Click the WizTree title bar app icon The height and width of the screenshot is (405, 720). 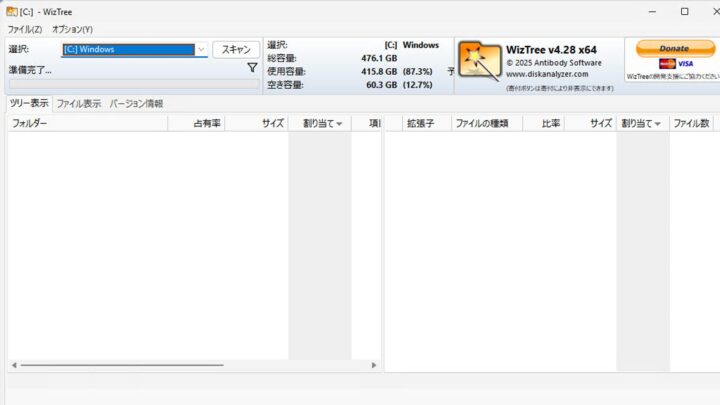coord(11,12)
